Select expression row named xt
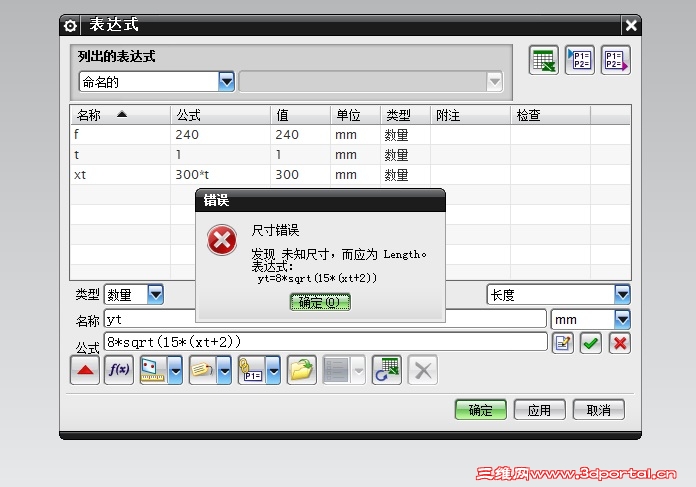Image resolution: width=696 pixels, height=487 pixels. pos(350,174)
